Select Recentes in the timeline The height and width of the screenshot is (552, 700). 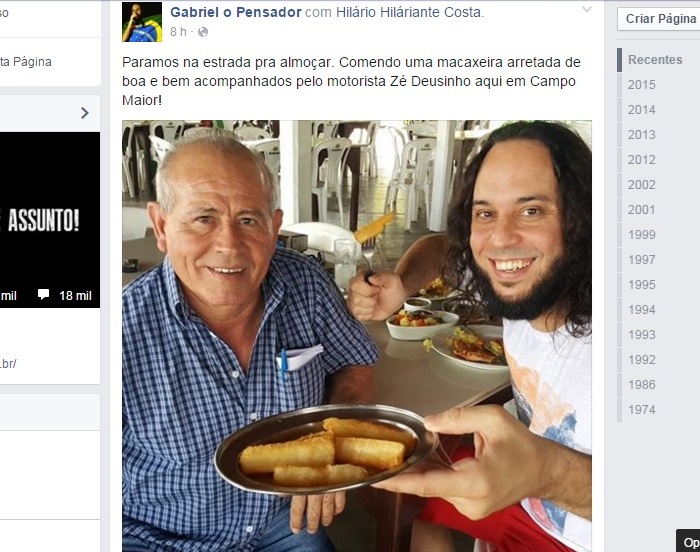coord(655,59)
